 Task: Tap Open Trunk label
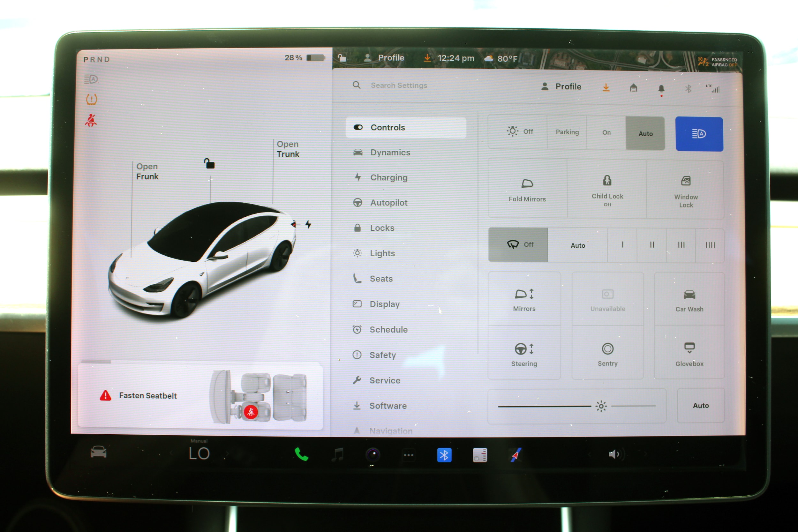click(x=288, y=149)
